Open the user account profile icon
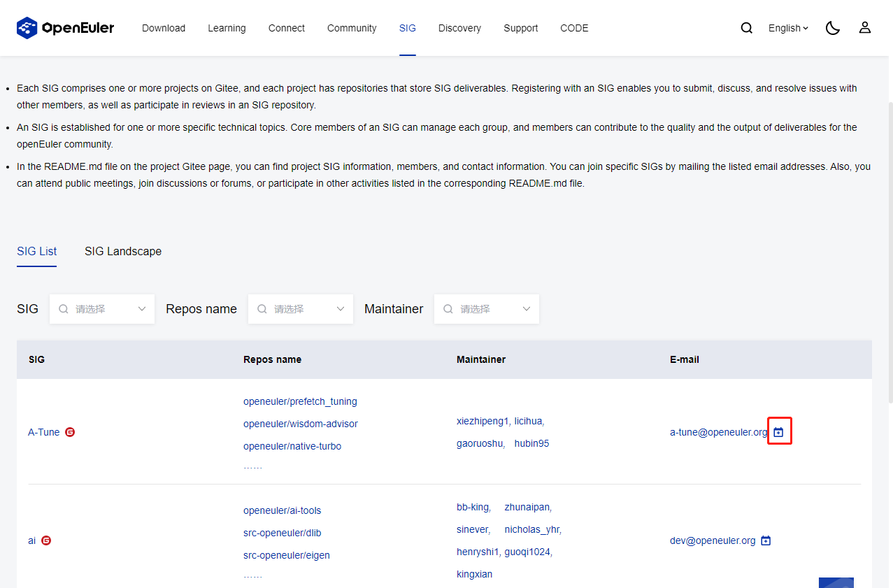893x588 pixels. pos(865,28)
